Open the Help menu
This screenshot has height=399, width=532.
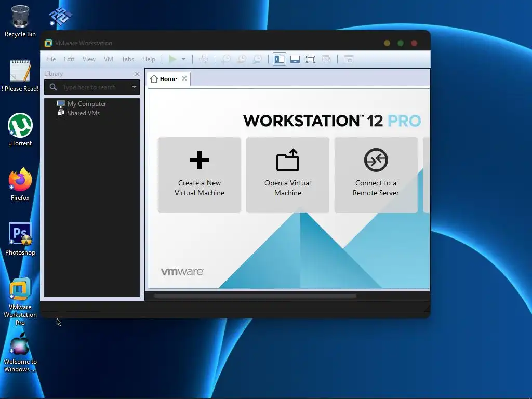click(x=149, y=59)
